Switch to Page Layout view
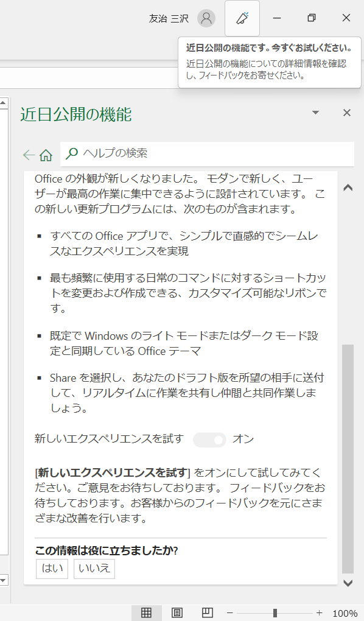This screenshot has height=621, width=364. pos(177,613)
